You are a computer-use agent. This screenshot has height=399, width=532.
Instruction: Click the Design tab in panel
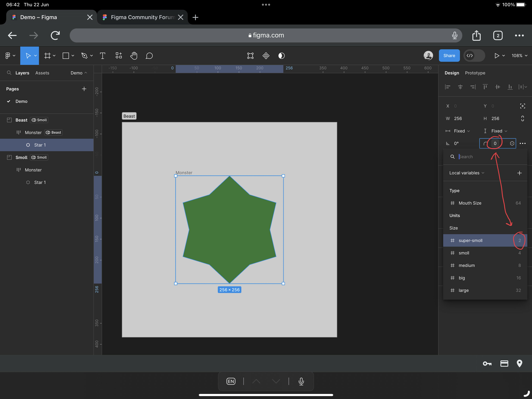[452, 72]
